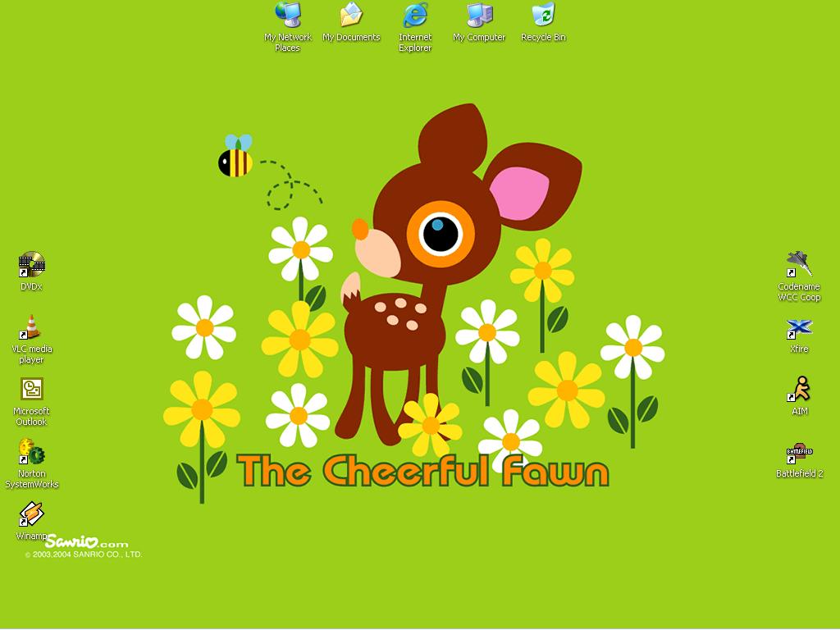Click the "My Network Places" label text
The image size is (840, 630).
click(288, 43)
